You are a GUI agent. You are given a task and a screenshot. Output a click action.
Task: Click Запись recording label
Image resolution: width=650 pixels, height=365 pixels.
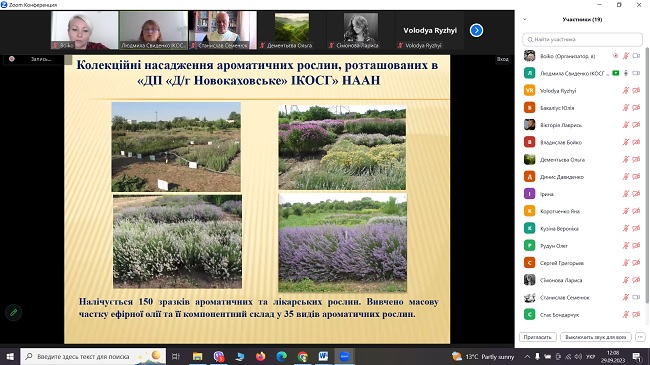(x=41, y=59)
